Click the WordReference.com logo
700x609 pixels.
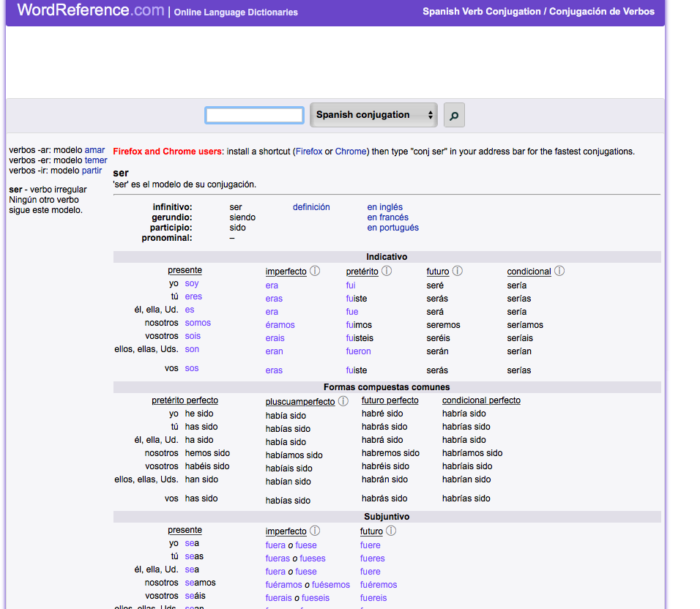[x=91, y=10]
